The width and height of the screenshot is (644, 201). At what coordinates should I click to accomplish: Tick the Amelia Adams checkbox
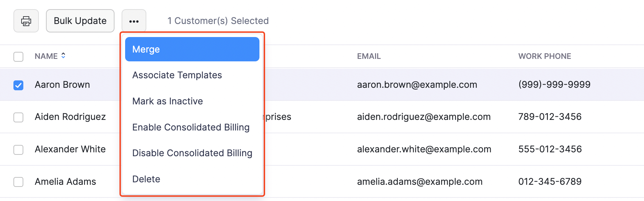(18, 182)
